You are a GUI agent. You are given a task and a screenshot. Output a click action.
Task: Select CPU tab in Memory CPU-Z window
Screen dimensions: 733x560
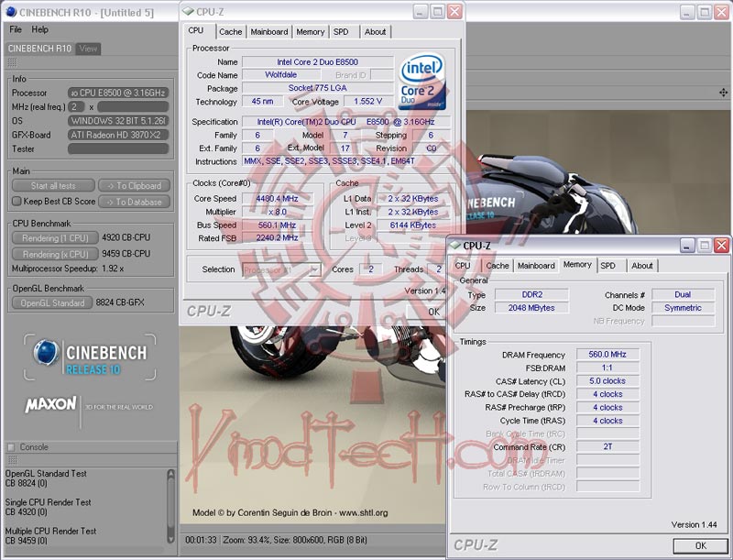point(463,266)
